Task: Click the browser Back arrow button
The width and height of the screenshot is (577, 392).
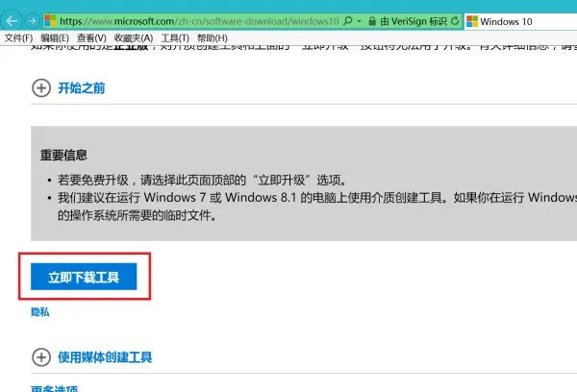Action: point(11,21)
